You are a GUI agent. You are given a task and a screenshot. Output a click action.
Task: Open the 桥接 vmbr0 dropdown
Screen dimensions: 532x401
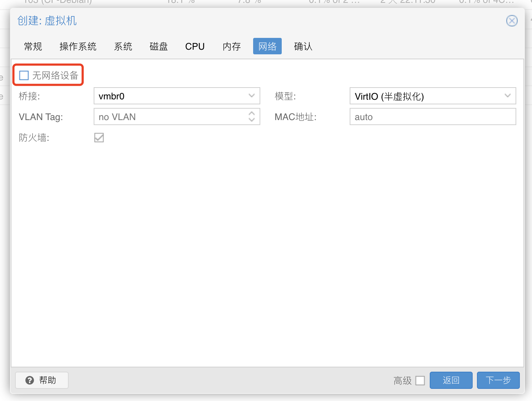[x=252, y=96]
